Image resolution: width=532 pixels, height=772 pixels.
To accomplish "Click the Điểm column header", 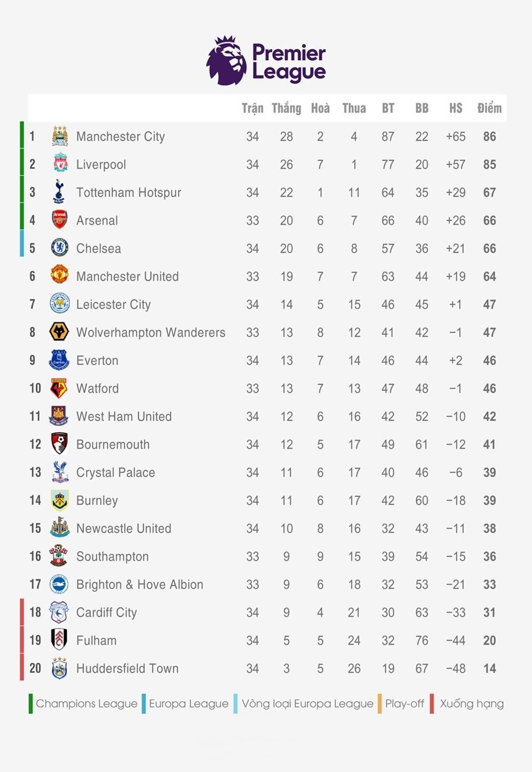I will point(489,108).
